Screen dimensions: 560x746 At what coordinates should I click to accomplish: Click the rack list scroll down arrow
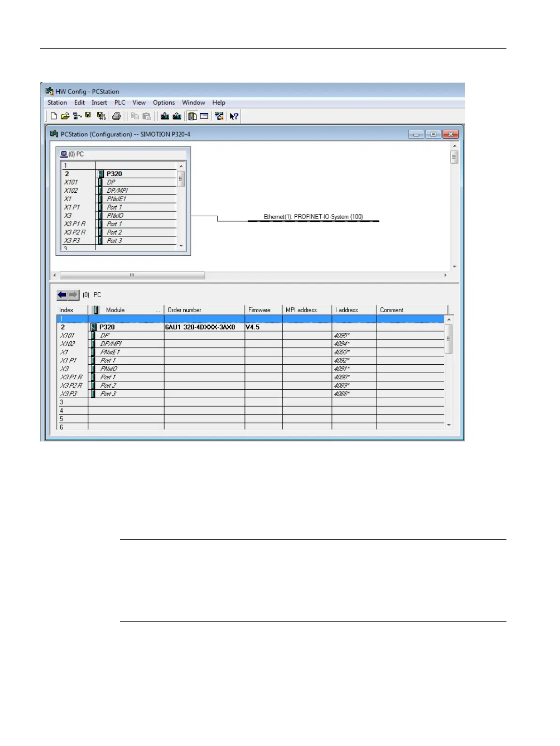[181, 246]
